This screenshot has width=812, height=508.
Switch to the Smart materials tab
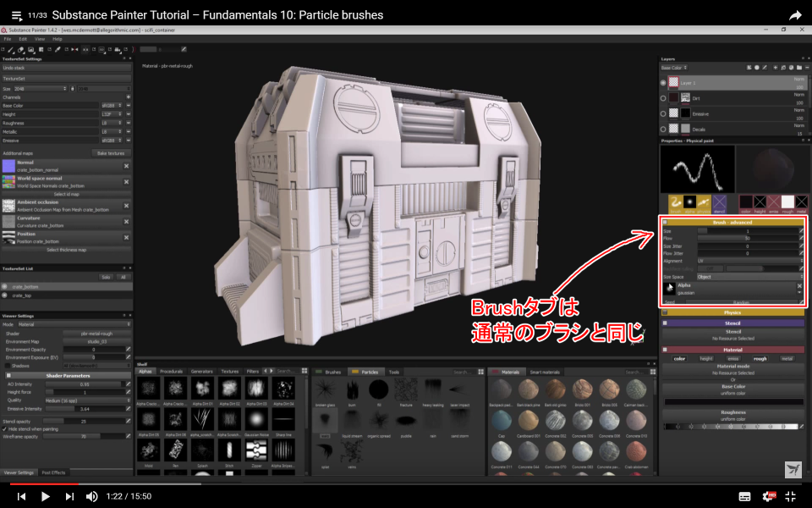(545, 373)
